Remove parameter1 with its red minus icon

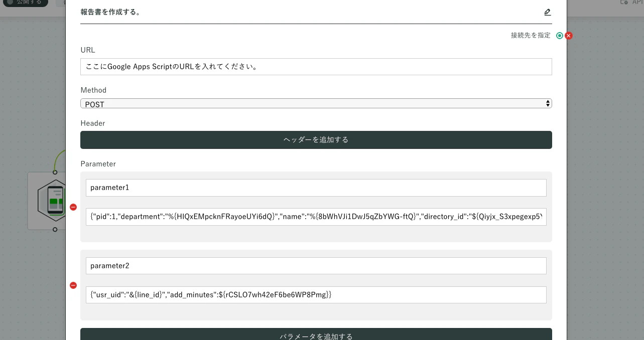click(73, 207)
